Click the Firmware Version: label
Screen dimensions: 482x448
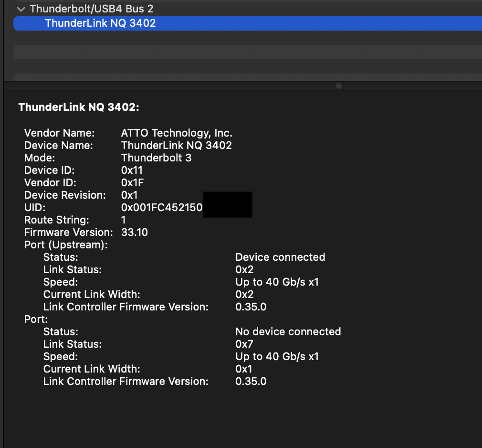coord(69,232)
